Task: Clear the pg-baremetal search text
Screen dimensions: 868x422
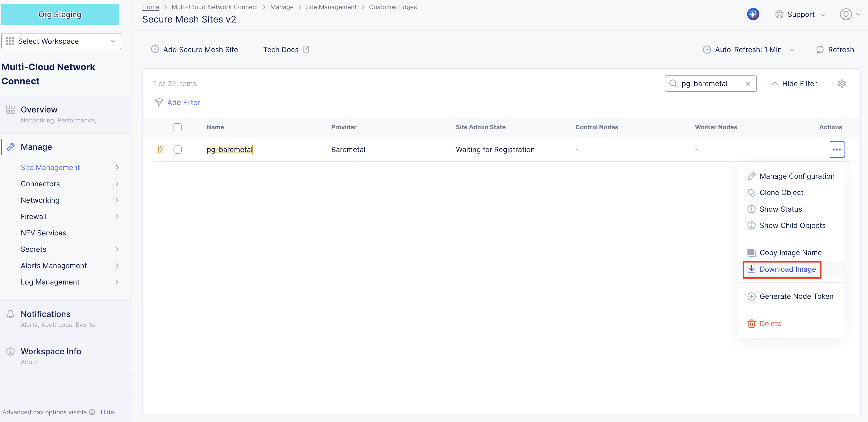Action: coord(748,84)
